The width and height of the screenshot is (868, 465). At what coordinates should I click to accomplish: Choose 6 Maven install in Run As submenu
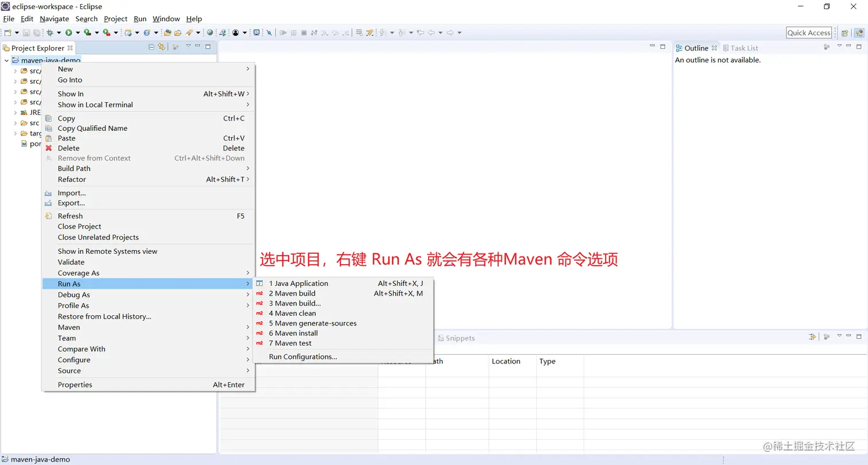[343, 333]
